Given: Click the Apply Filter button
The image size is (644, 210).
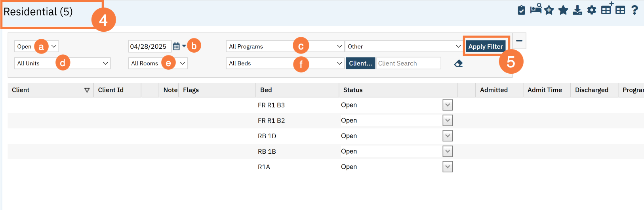Looking at the screenshot, I should (486, 46).
